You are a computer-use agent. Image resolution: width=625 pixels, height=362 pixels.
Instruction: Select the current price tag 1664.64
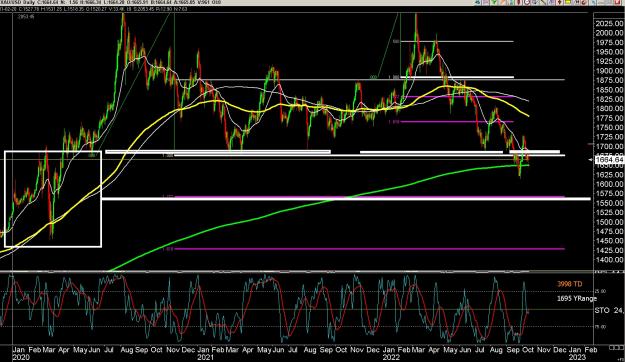pyautogui.click(x=609, y=160)
